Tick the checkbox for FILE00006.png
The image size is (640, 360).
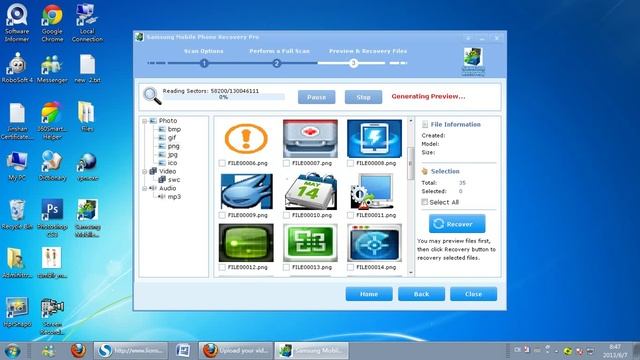coord(222,163)
